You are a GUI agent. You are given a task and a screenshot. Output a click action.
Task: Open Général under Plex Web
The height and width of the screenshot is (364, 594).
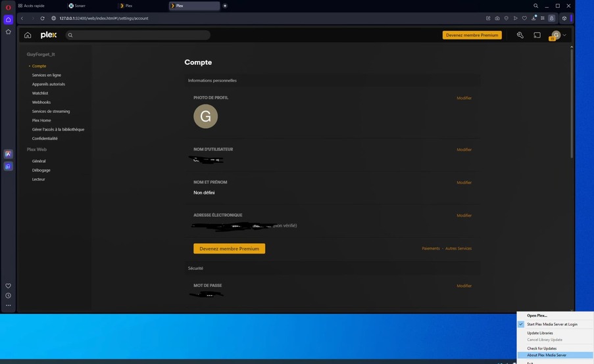click(39, 161)
